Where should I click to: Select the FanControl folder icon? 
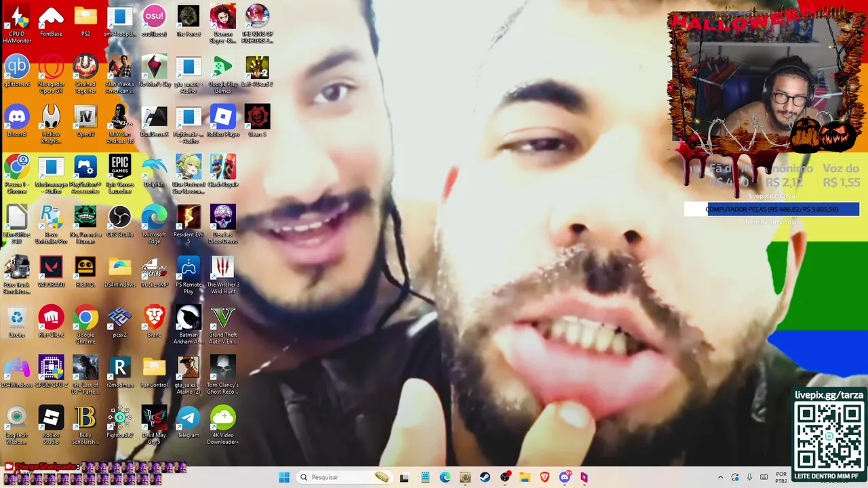[154, 373]
